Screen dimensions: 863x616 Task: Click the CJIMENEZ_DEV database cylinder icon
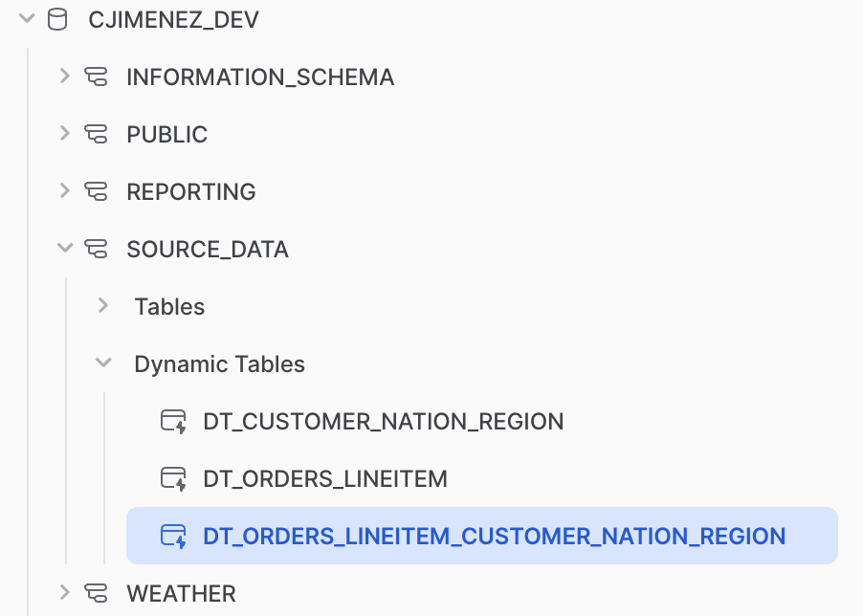click(x=57, y=19)
